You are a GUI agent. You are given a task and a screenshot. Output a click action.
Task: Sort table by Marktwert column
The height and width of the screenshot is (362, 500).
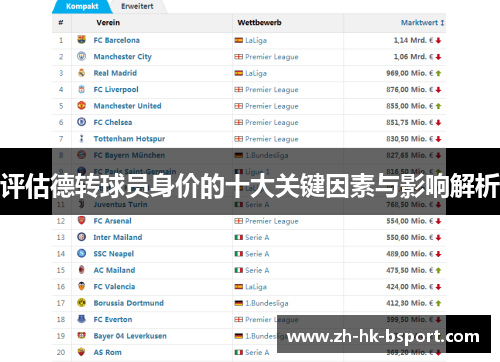pos(422,23)
